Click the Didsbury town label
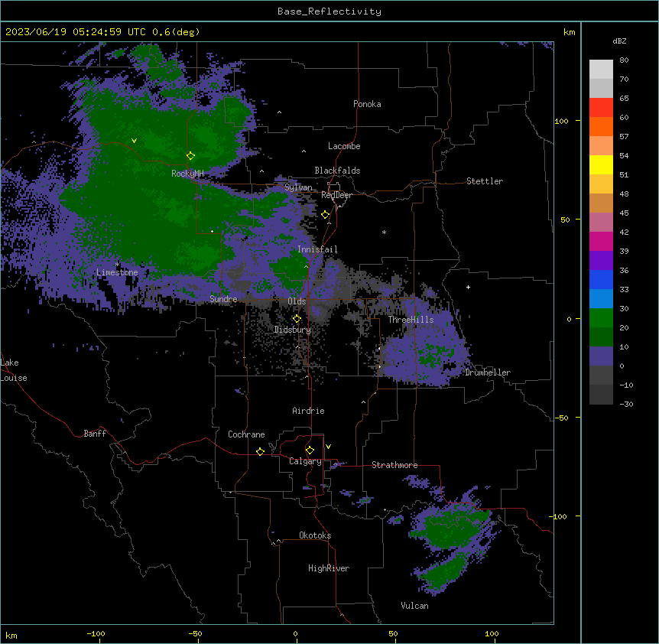 coord(293,330)
